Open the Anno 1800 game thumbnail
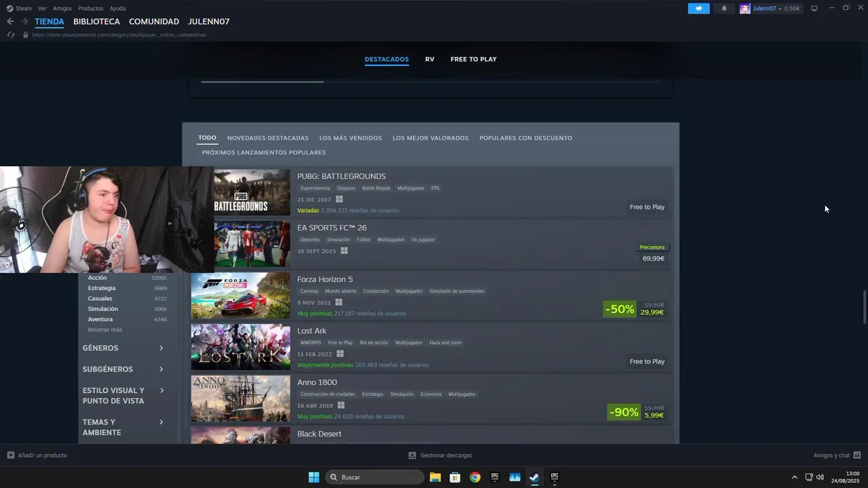 tap(241, 399)
